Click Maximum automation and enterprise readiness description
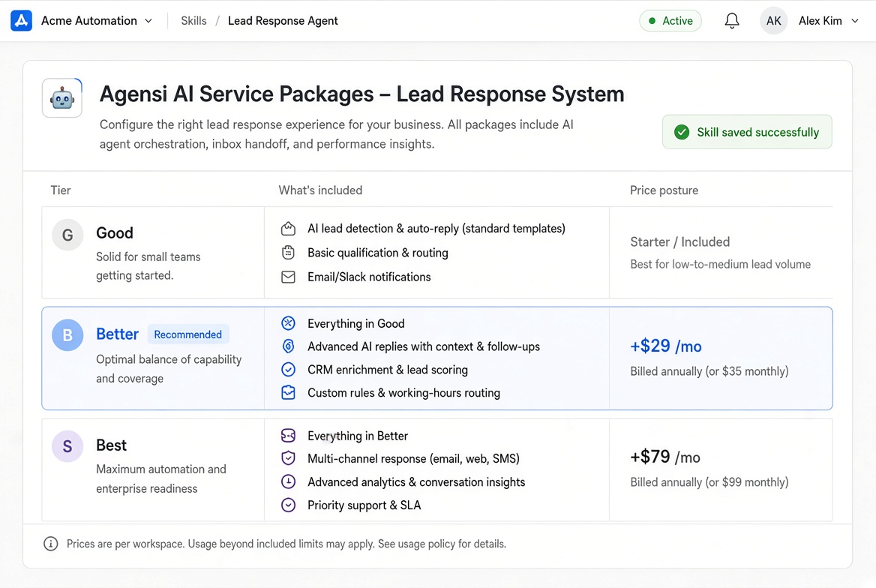Screen dimensions: 876x588 [x=161, y=479]
